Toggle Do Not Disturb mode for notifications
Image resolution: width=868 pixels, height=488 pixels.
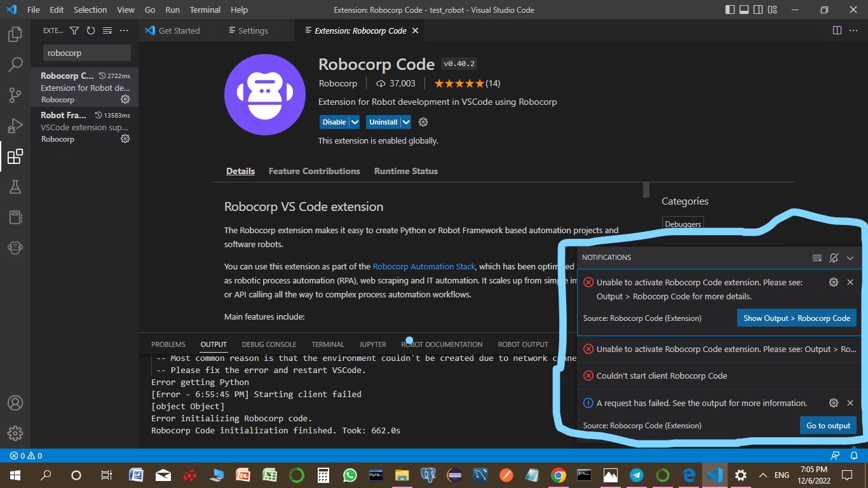pyautogui.click(x=834, y=257)
